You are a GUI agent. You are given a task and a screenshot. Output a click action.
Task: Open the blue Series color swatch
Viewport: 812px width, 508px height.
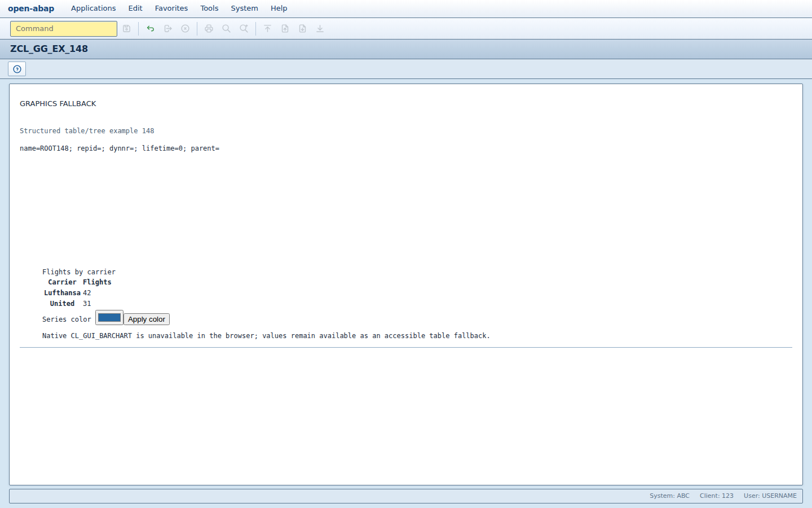109,318
